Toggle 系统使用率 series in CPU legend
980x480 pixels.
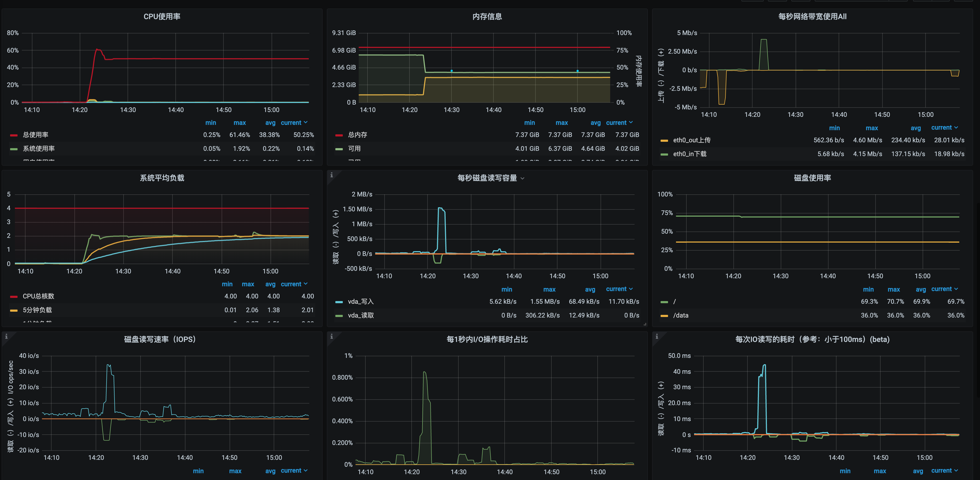click(x=39, y=149)
